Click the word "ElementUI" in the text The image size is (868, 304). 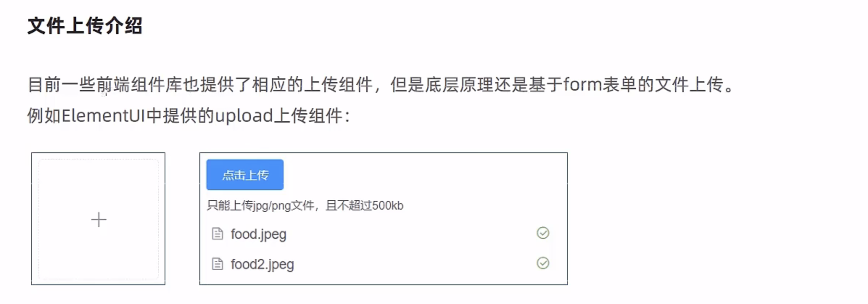103,116
